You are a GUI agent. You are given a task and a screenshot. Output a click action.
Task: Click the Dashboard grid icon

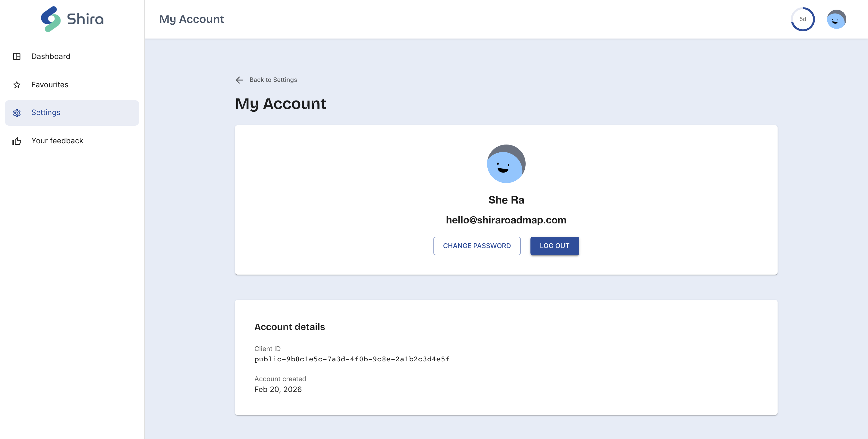[x=17, y=57]
